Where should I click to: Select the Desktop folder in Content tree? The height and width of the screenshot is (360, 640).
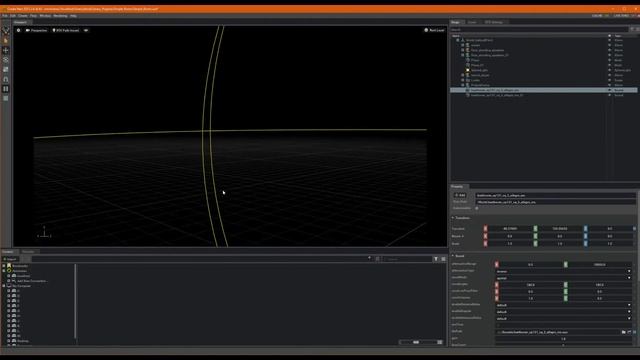coord(23,341)
